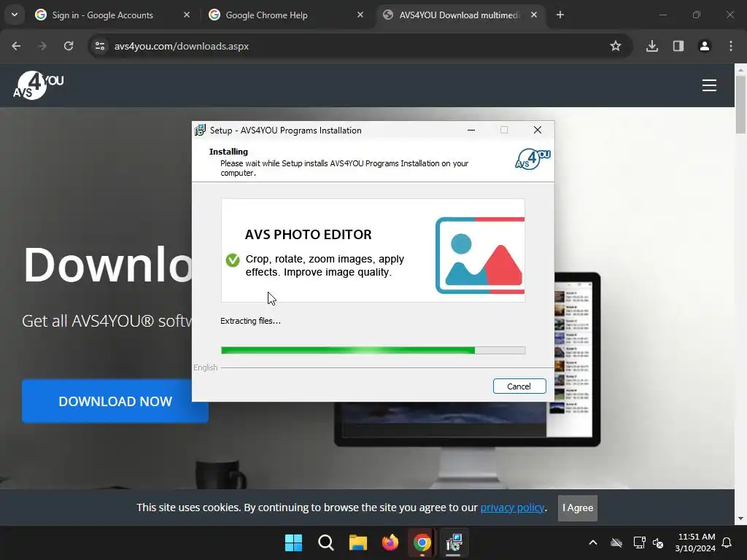Launch Firefox from the taskbar
This screenshot has width=747, height=560.
tap(390, 542)
